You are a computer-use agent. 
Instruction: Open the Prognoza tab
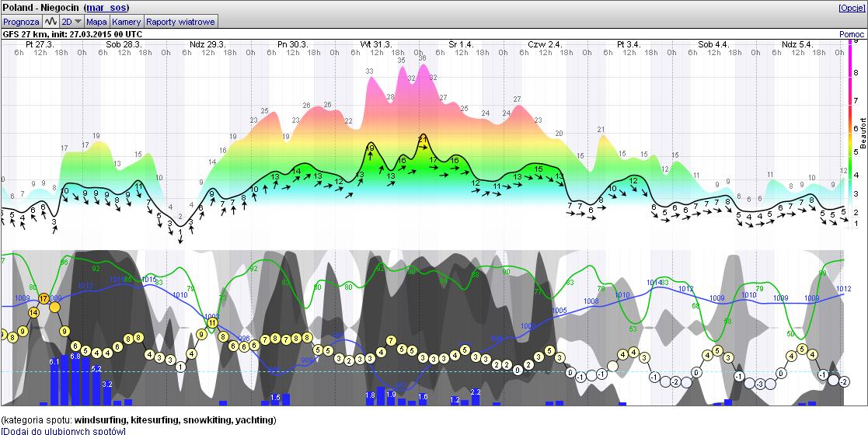coord(21,22)
